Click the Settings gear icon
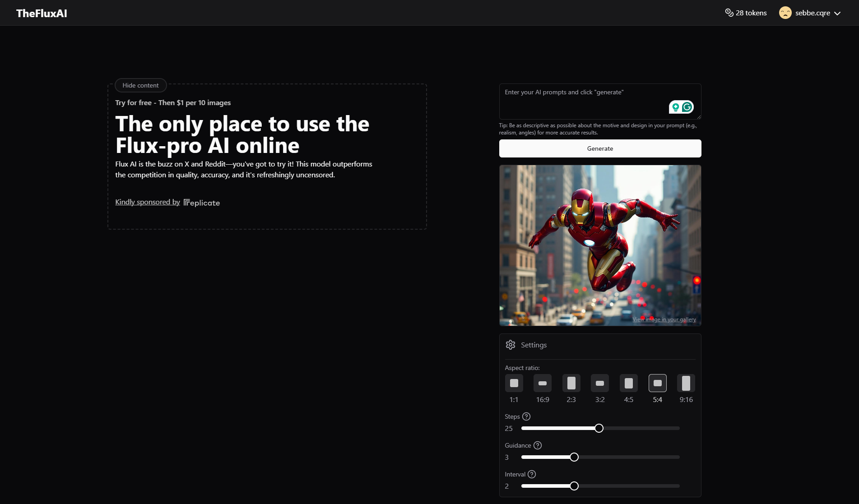The width and height of the screenshot is (859, 504). click(x=511, y=345)
